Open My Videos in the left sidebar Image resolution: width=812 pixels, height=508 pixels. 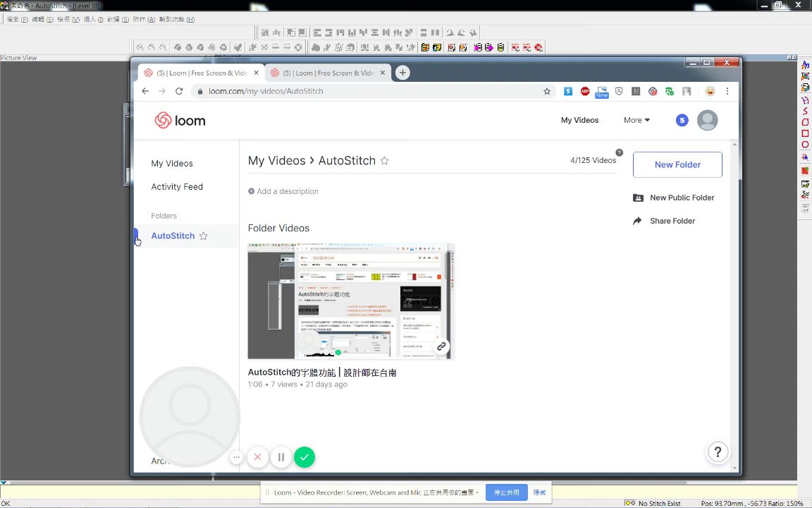coord(172,163)
